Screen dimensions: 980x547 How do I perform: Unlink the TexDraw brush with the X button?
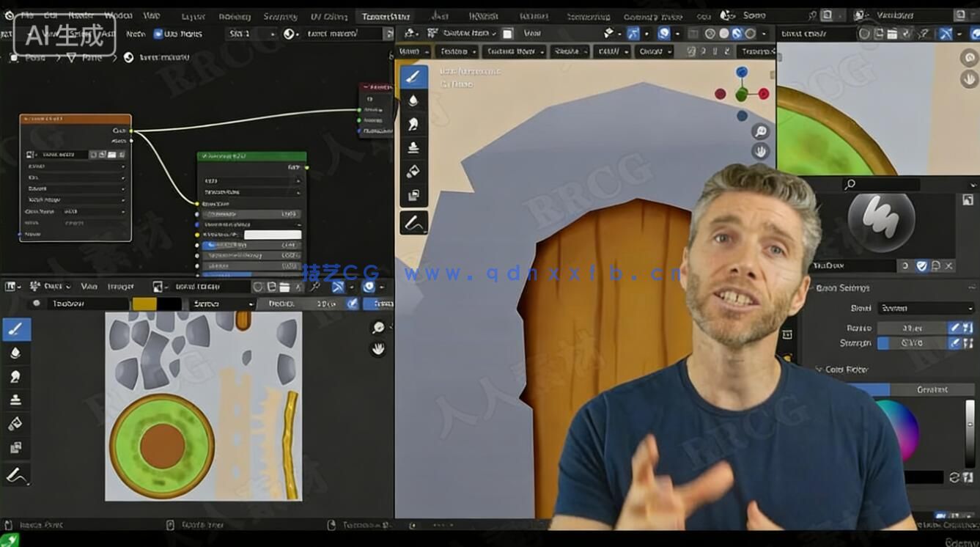click(948, 266)
